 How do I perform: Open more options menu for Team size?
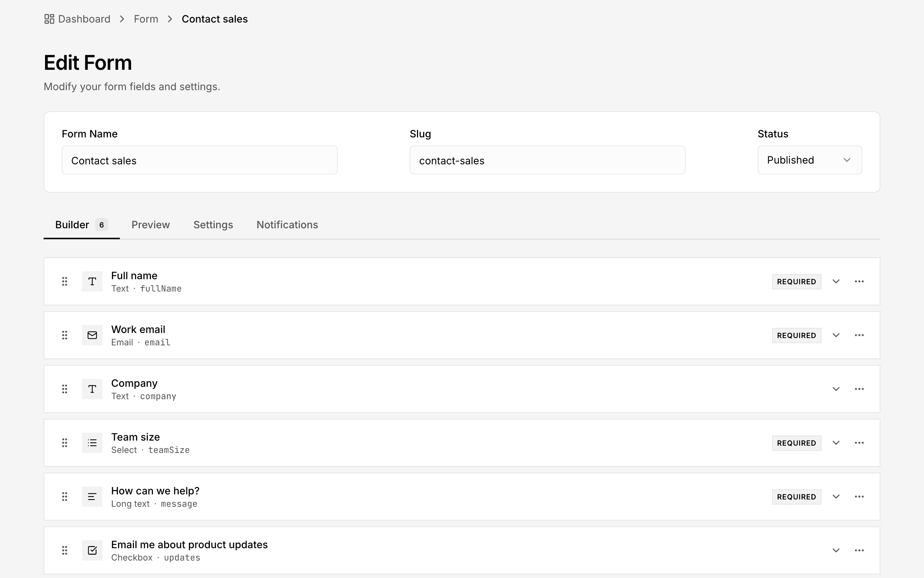[859, 443]
